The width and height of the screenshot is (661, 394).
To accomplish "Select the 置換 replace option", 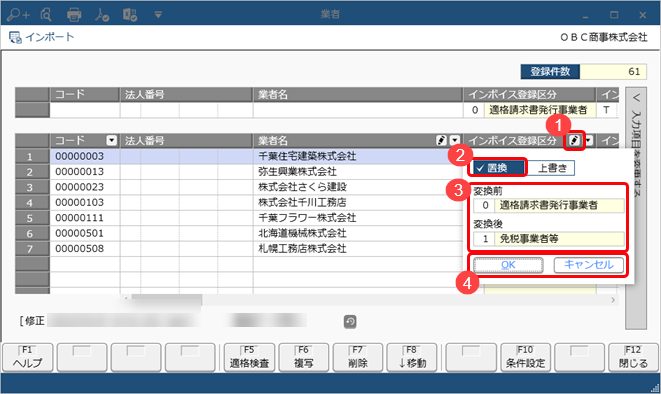I will (498, 168).
